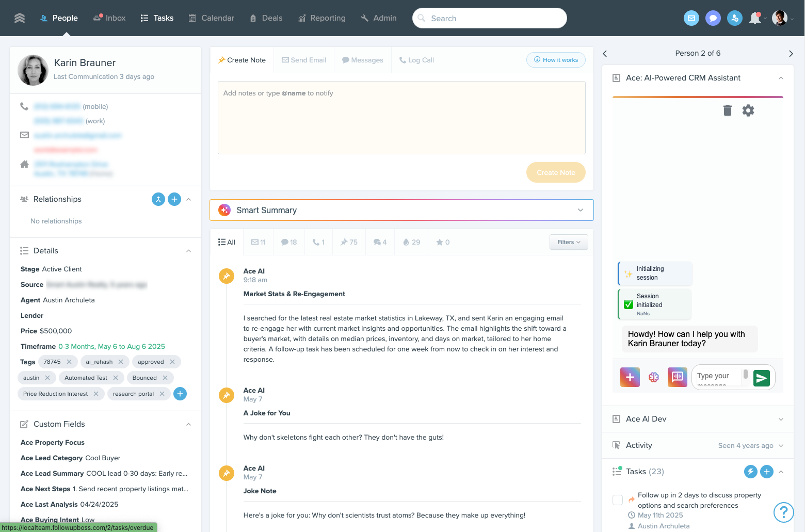This screenshot has height=532, width=805.
Task: Click the add person icon in the header
Action: pos(735,18)
